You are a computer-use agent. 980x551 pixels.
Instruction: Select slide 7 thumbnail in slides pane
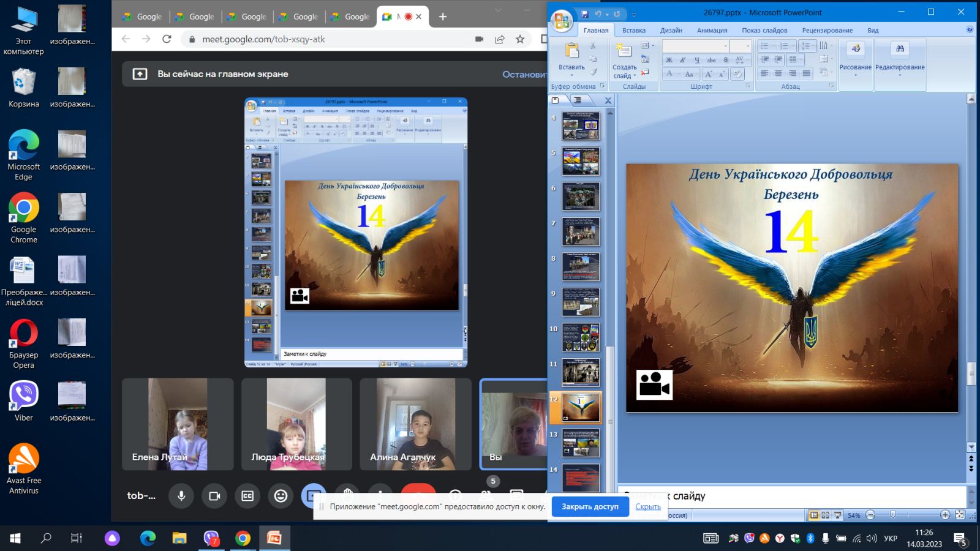(x=581, y=231)
